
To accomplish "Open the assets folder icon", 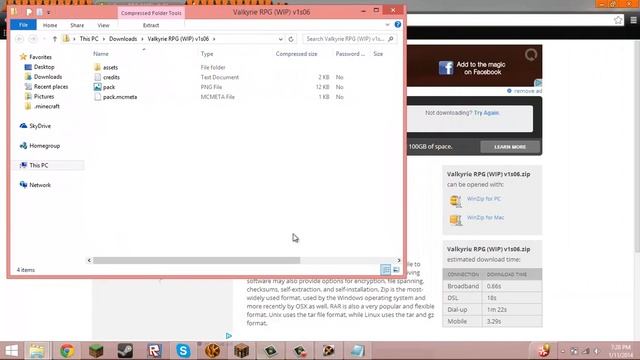I will [97, 67].
